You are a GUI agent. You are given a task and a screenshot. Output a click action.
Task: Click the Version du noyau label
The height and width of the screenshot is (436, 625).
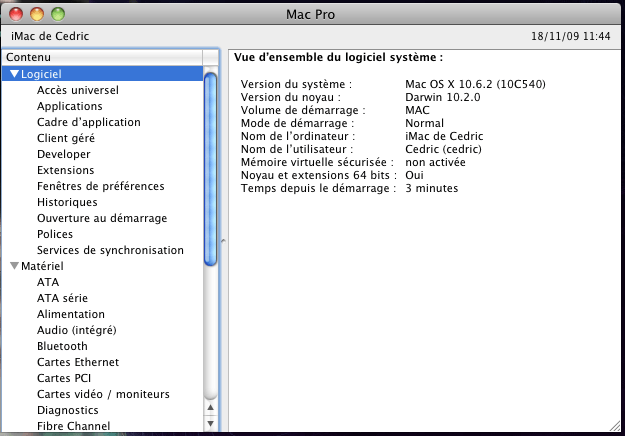[291, 97]
